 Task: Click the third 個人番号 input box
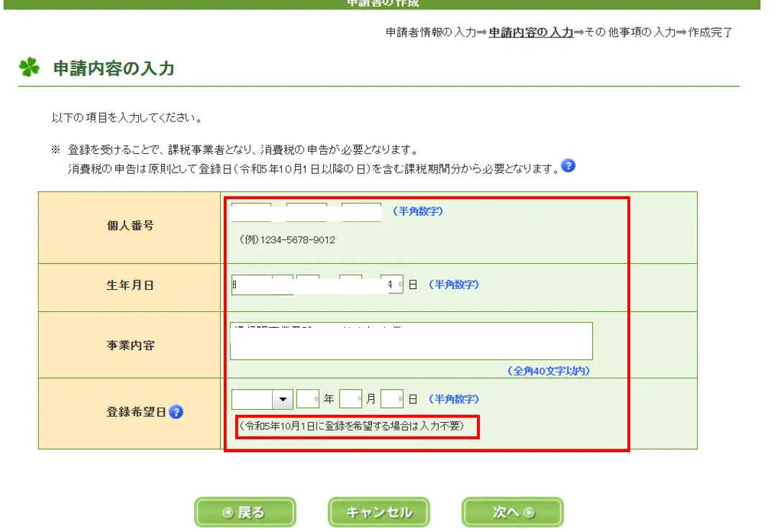click(361, 212)
